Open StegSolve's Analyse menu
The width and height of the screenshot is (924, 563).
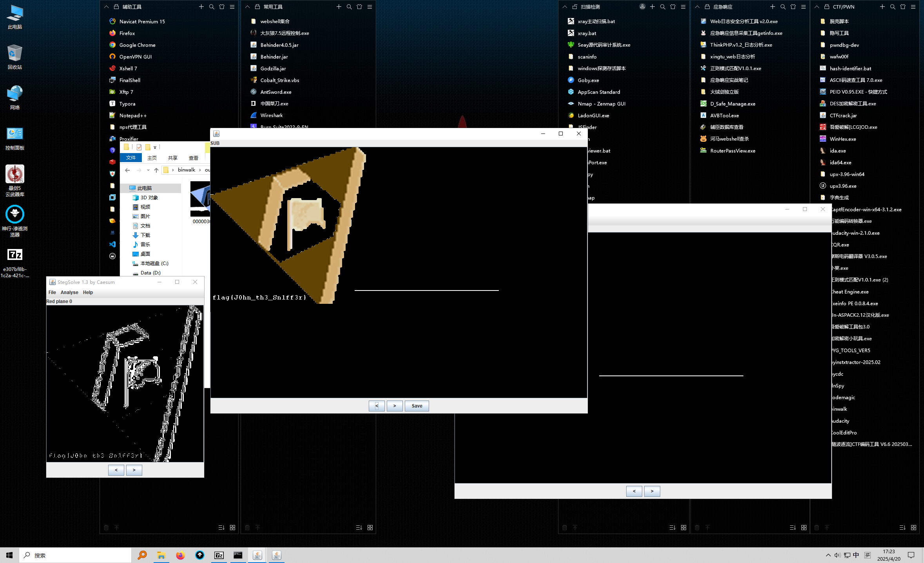tap(69, 292)
